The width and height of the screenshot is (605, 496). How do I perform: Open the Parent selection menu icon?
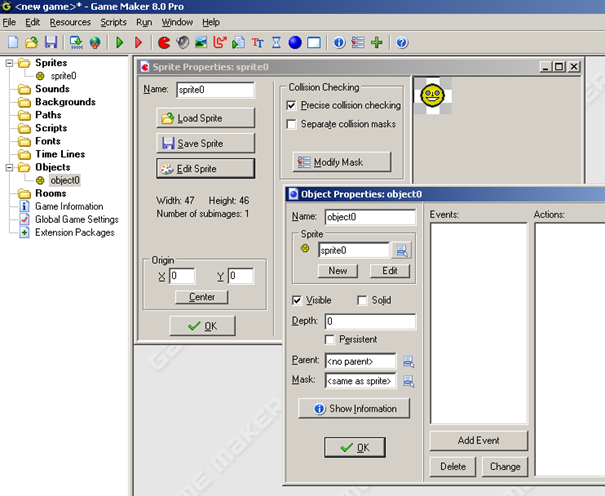pyautogui.click(x=408, y=361)
